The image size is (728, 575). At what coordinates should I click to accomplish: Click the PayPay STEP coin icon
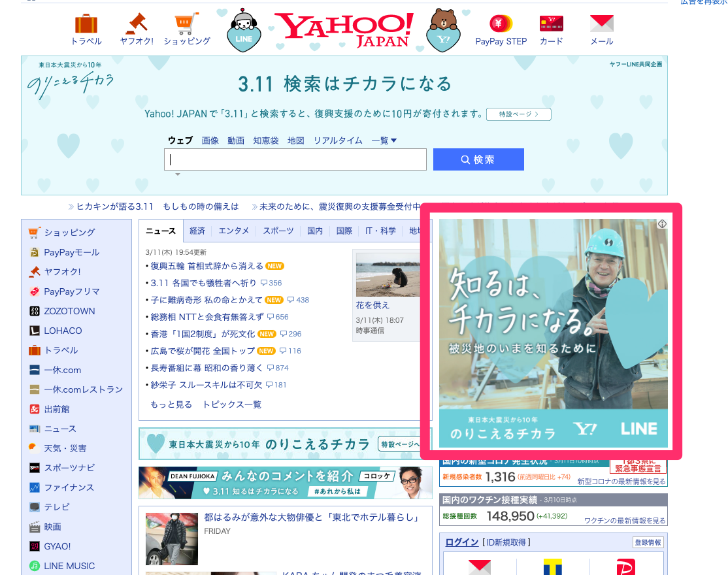coord(501,24)
